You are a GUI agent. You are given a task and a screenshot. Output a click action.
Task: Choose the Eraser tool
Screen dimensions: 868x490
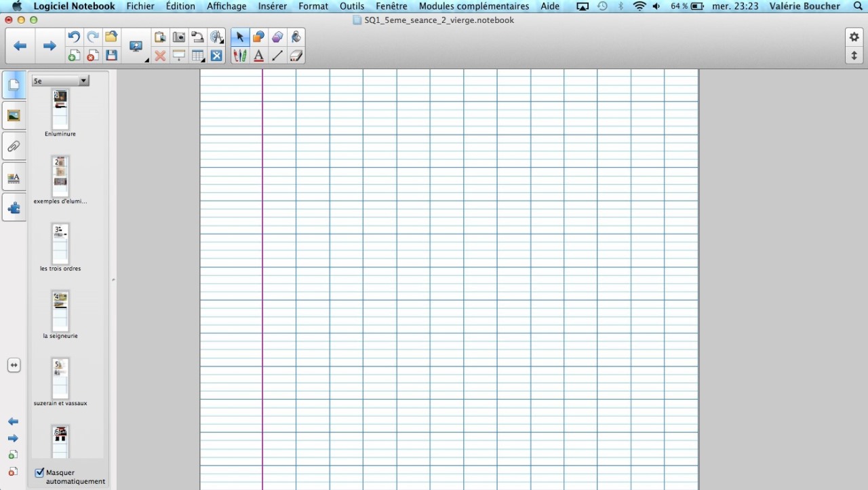pyautogui.click(x=296, y=56)
